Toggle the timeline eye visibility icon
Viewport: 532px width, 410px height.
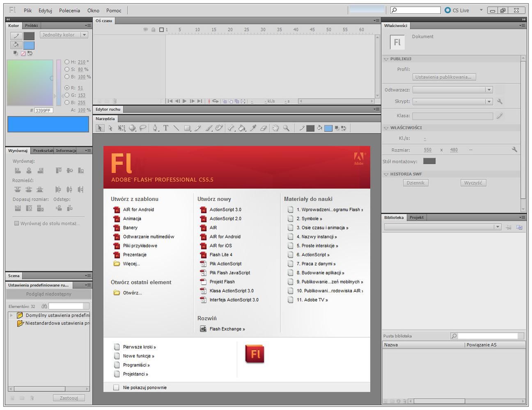click(x=145, y=30)
